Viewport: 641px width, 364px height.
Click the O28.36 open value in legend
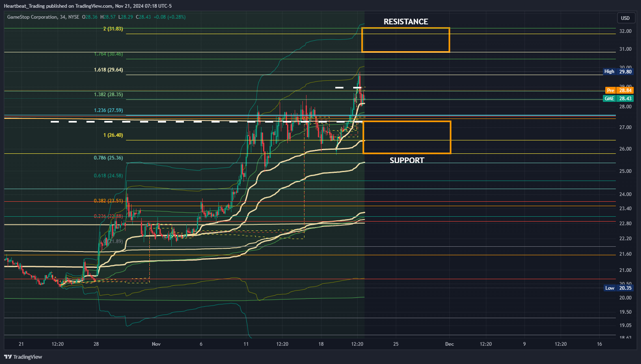pyautogui.click(x=90, y=17)
